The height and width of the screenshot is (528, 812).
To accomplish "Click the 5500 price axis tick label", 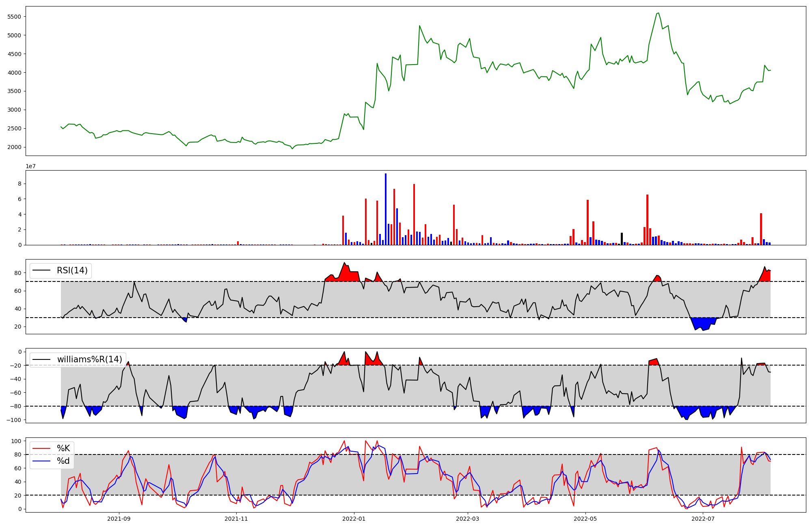I will (x=15, y=17).
